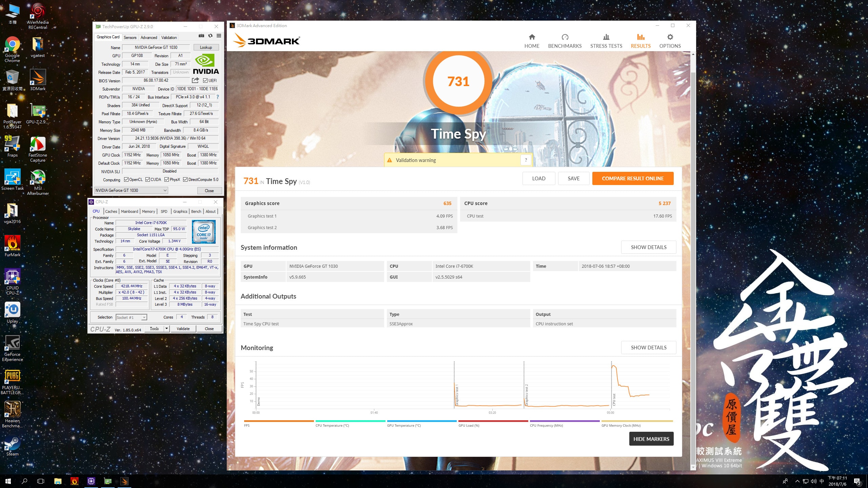Image resolution: width=868 pixels, height=488 pixels.
Task: Click Compare Result Online button
Action: [633, 179]
